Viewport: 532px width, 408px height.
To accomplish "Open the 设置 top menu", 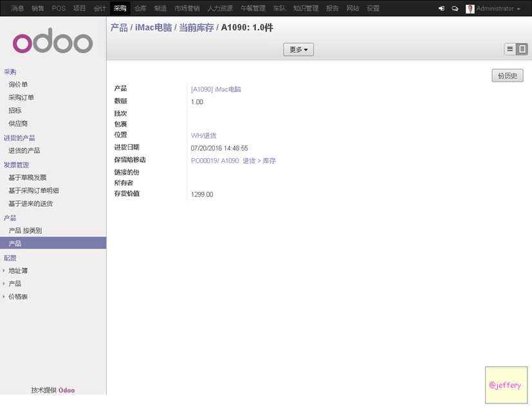I will tap(373, 8).
